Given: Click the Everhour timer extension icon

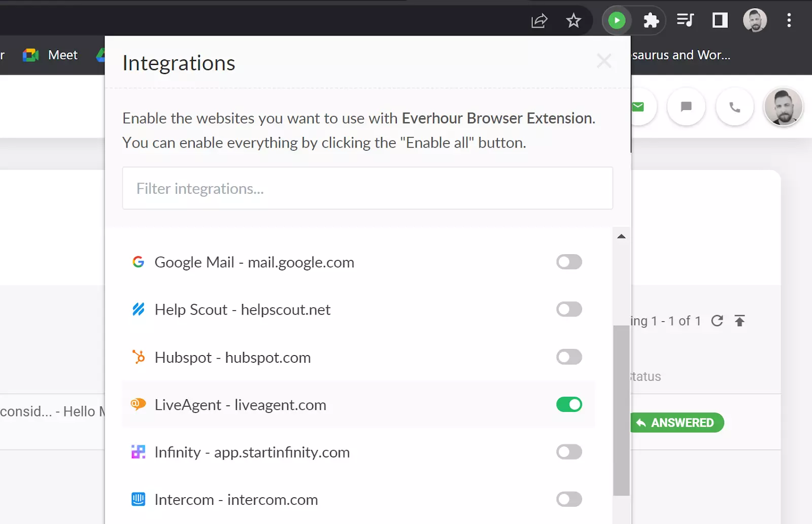Looking at the screenshot, I should pyautogui.click(x=617, y=20).
